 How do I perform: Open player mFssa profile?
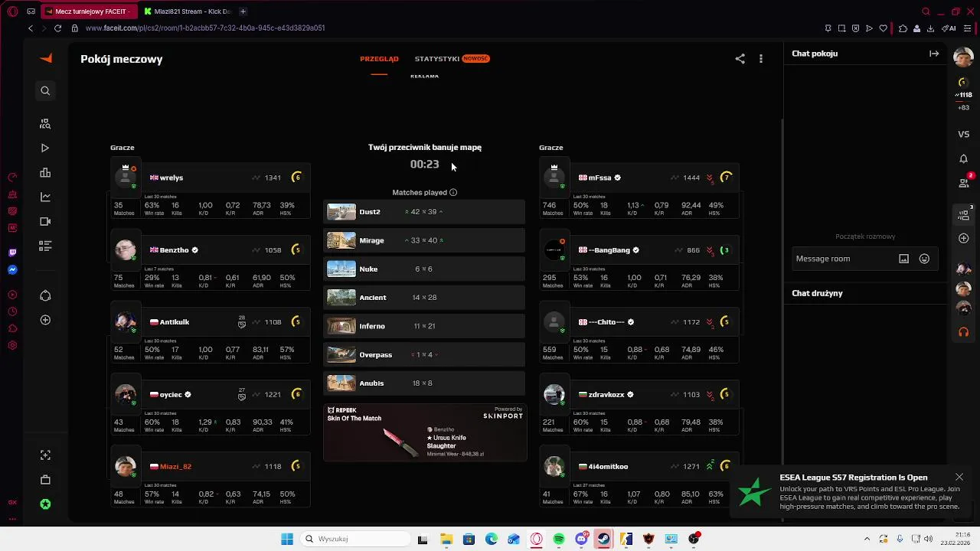coord(599,178)
